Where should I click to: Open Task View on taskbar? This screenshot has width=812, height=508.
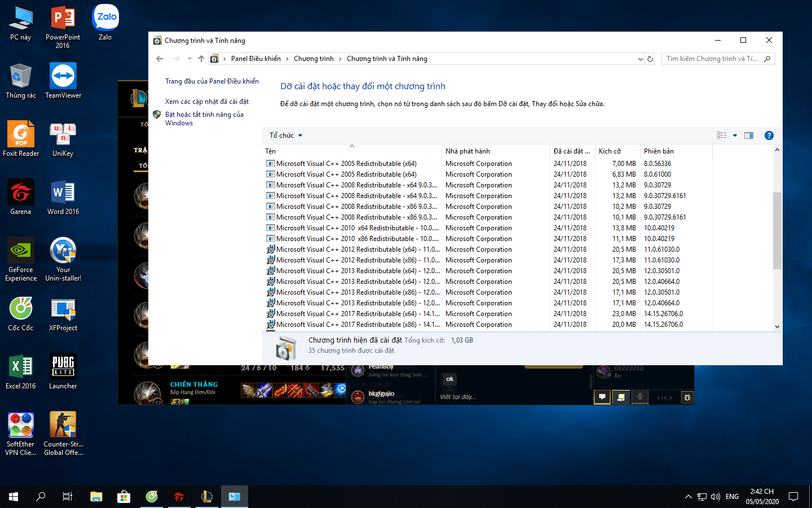point(68,497)
